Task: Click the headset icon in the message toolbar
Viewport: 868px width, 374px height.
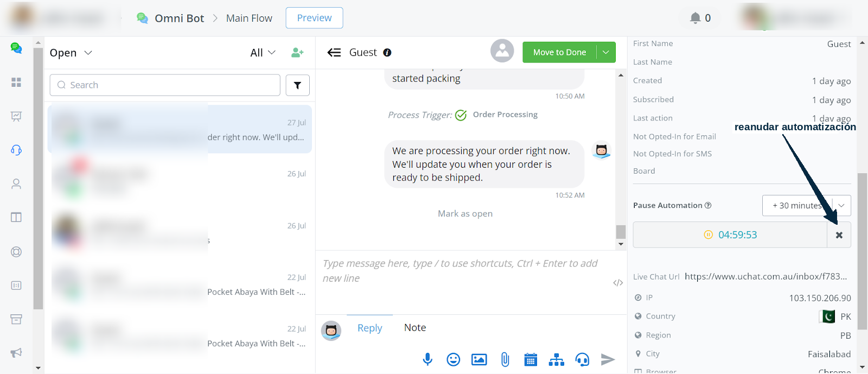Action: [582, 359]
